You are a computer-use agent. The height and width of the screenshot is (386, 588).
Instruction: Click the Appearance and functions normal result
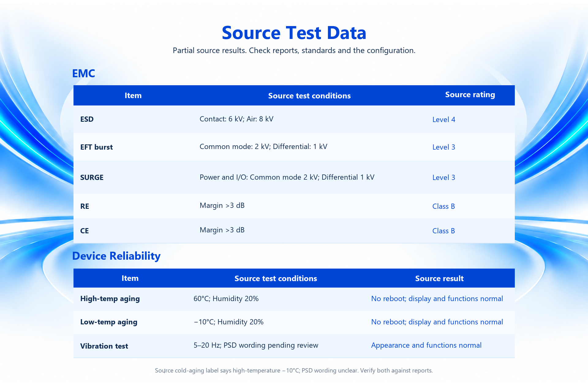426,345
